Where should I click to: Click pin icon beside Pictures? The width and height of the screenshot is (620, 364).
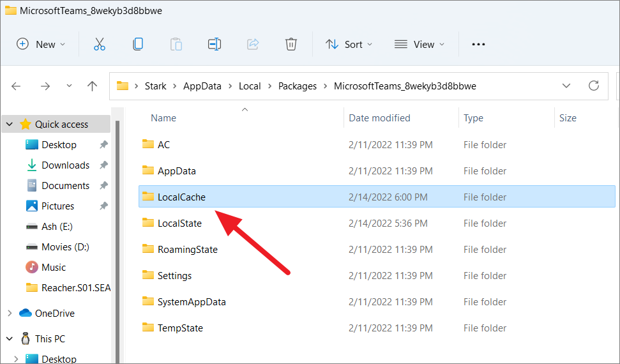(103, 206)
